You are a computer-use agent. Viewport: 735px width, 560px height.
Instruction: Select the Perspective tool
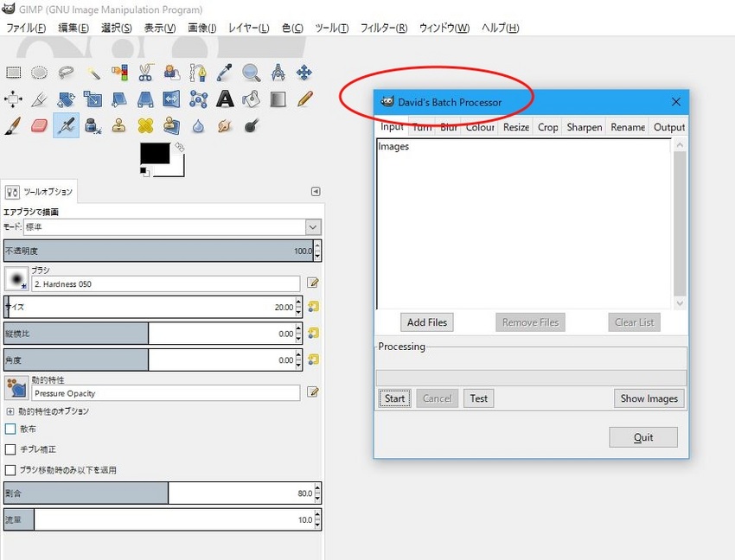(146, 99)
